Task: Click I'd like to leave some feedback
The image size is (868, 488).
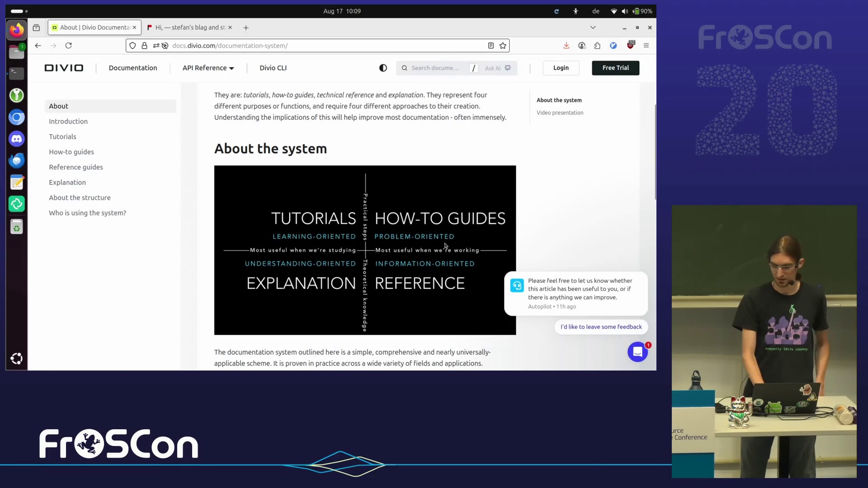Action: click(601, 327)
